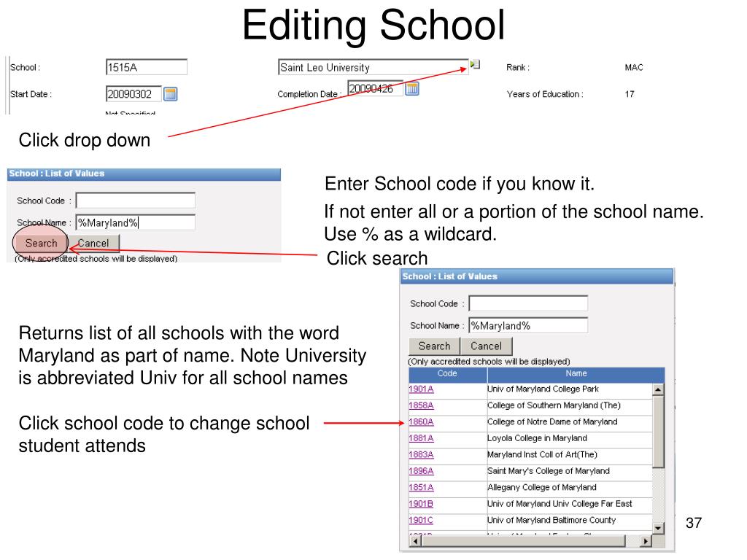Click empty School Code field in results dialog

(528, 303)
